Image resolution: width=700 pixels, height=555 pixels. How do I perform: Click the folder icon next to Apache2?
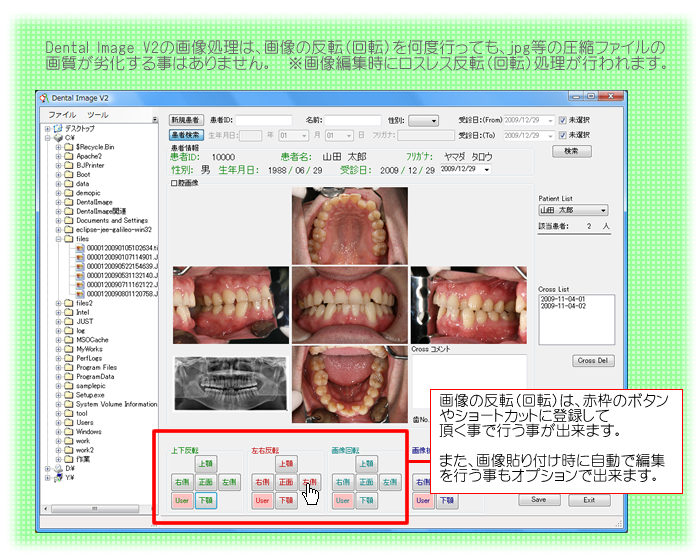(x=69, y=156)
